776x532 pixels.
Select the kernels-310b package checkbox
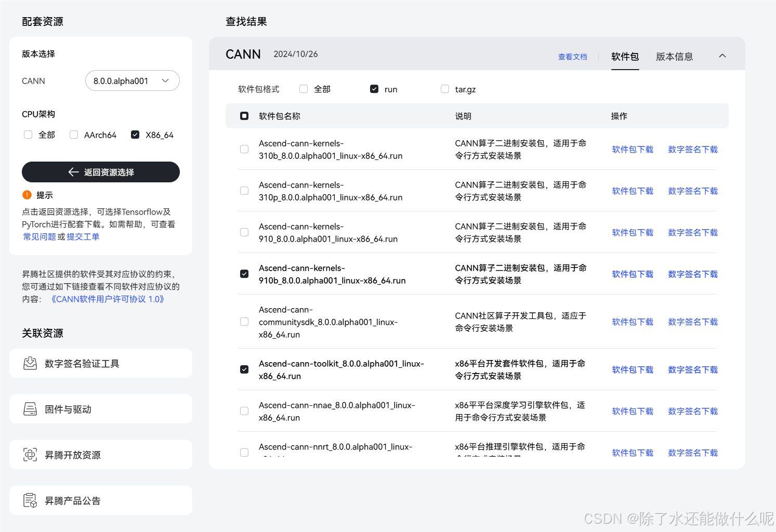(244, 149)
